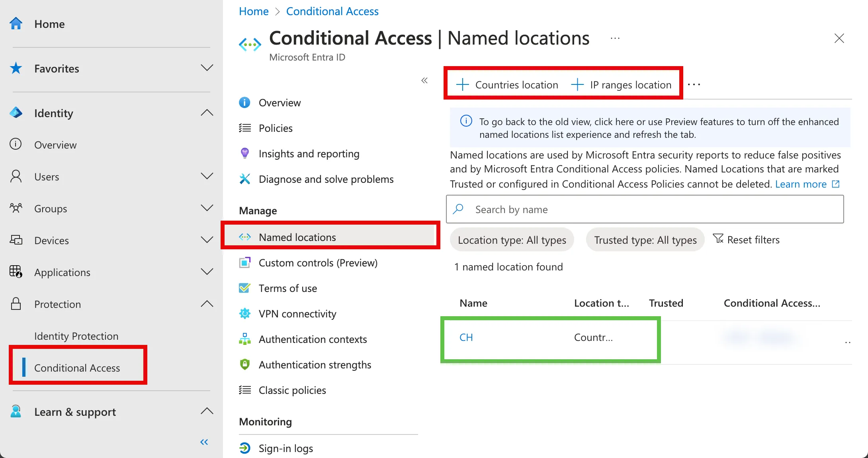This screenshot has height=458, width=868.
Task: Click the Applications grid icon
Action: (x=16, y=272)
